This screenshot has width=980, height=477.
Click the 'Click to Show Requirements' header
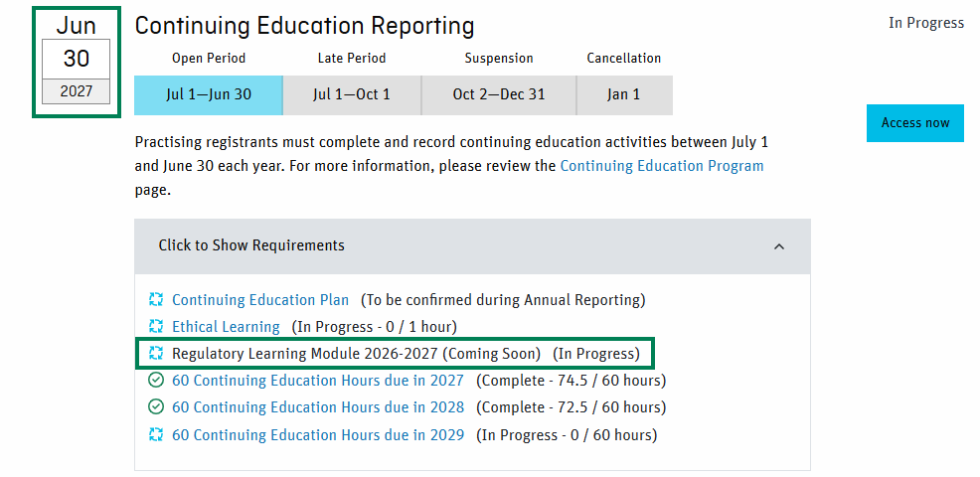click(x=472, y=246)
